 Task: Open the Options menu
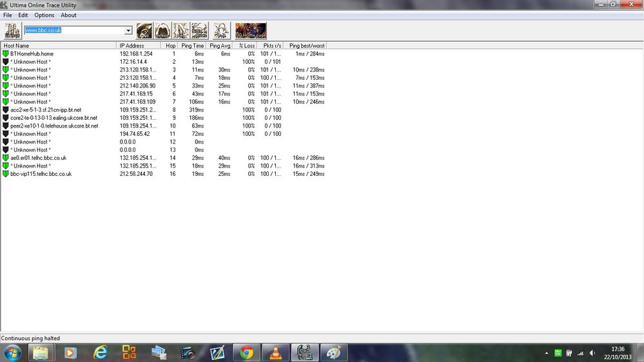44,15
